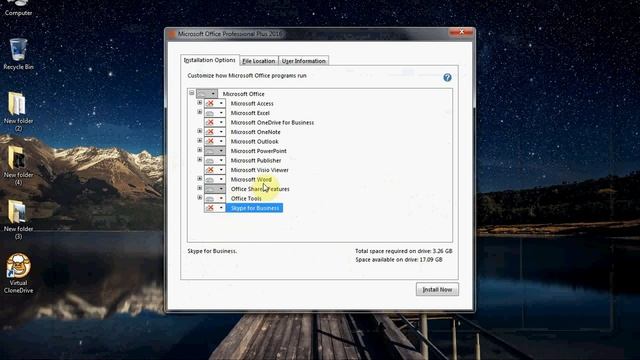Select the New folder (3) desktop icon
The height and width of the screenshot is (360, 640).
tap(18, 220)
